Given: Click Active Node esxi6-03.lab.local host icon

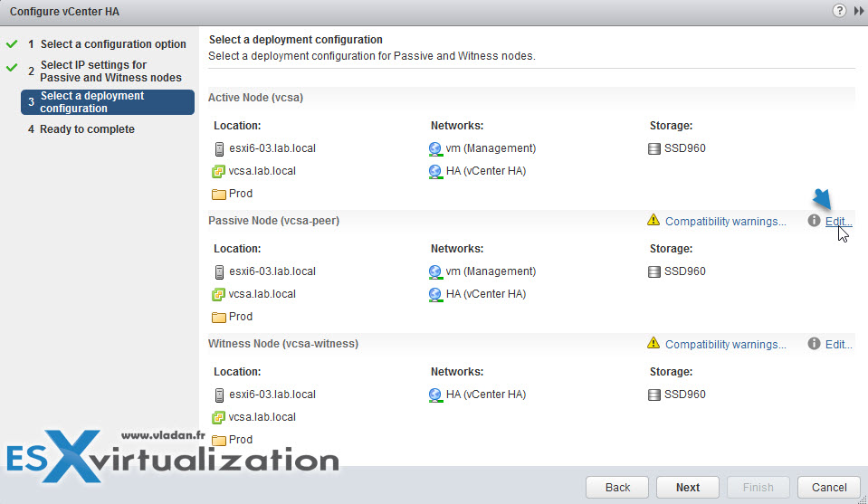Looking at the screenshot, I should [218, 148].
